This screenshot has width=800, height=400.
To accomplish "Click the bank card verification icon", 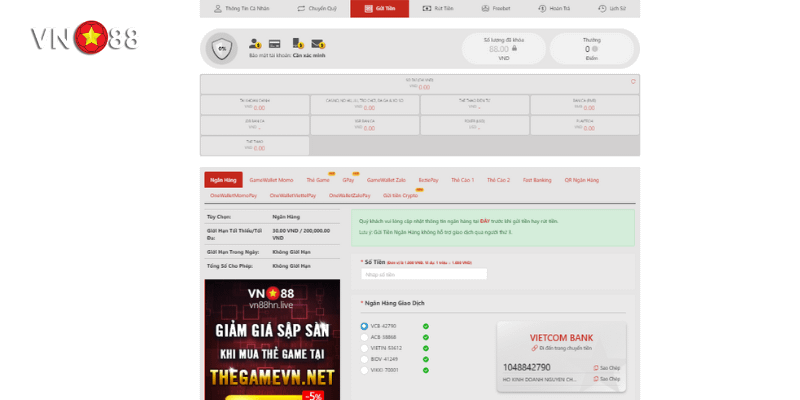I will tap(274, 44).
